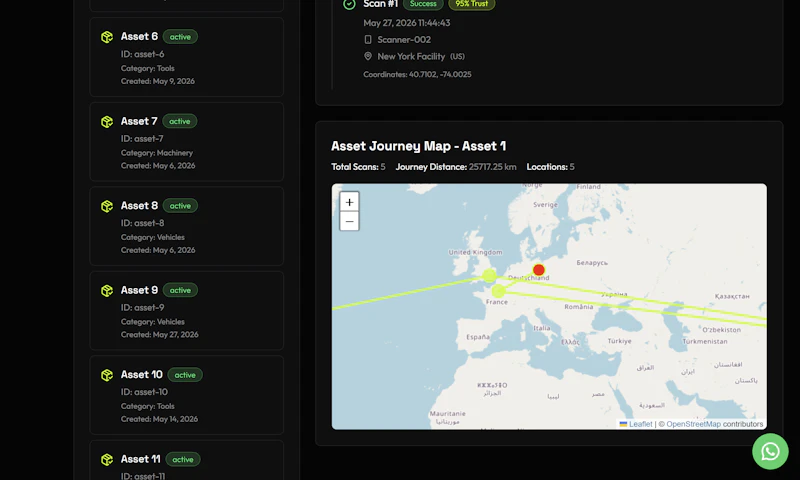The height and width of the screenshot is (480, 800).
Task: Click 'Category: Machinery' on Asset 7
Action: (157, 153)
